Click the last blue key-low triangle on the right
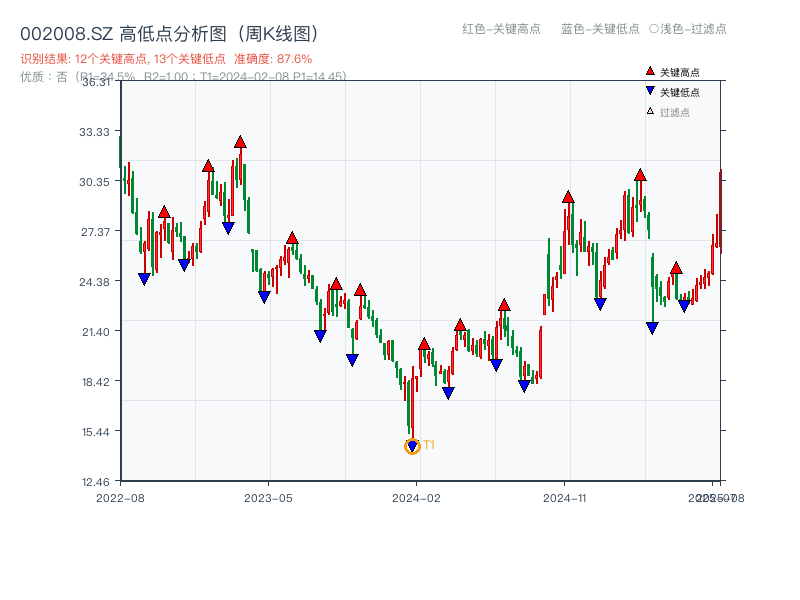 pos(684,306)
